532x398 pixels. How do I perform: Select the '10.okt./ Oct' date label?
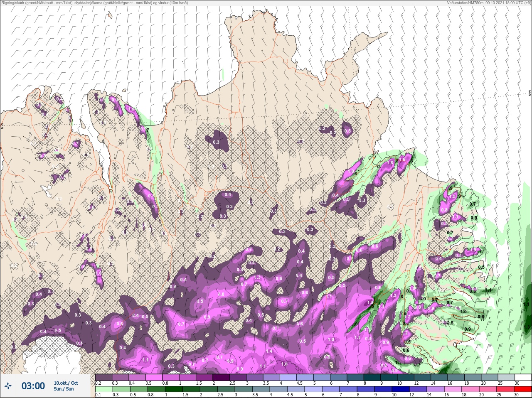pyautogui.click(x=66, y=383)
